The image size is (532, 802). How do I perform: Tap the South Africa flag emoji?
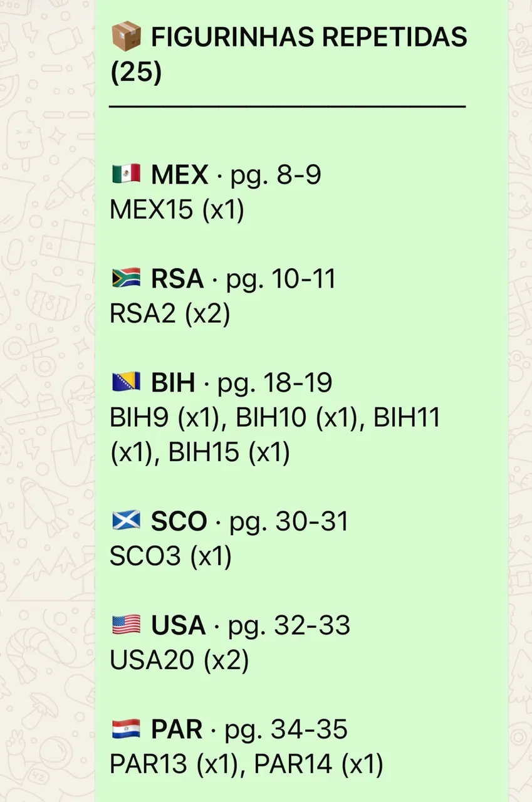[127, 279]
